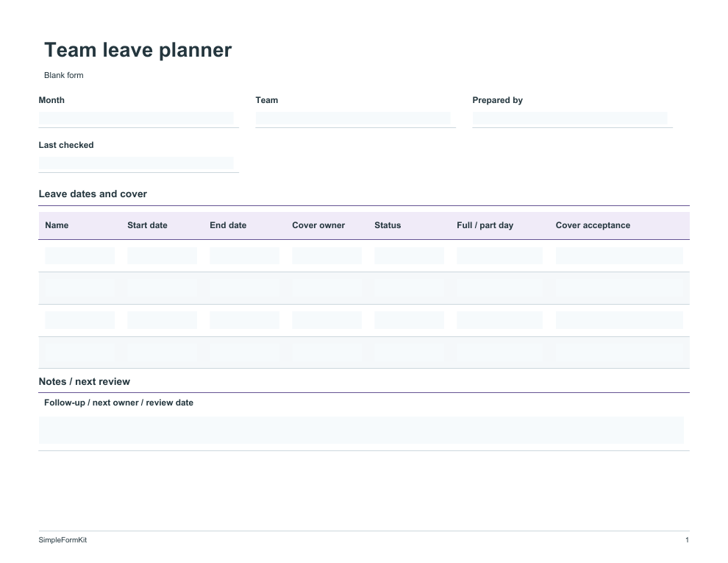Click the Prepared by input field
Image resolution: width=728 pixels, height=563 pixels.
click(570, 118)
